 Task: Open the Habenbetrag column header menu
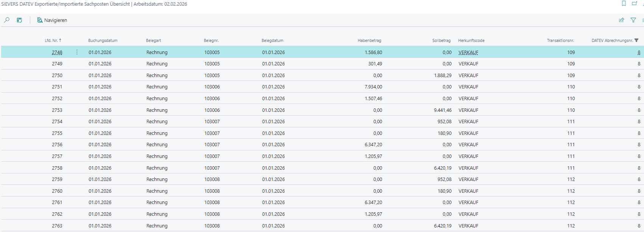(x=369, y=40)
